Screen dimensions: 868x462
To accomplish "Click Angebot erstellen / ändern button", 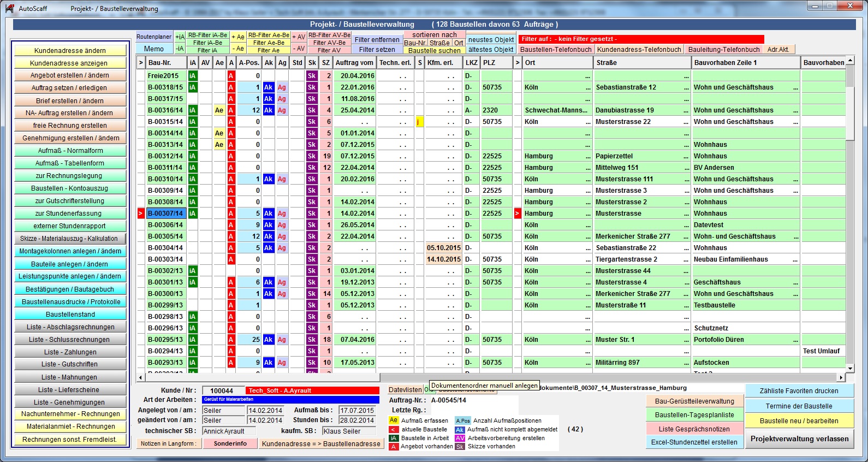I will [x=70, y=75].
